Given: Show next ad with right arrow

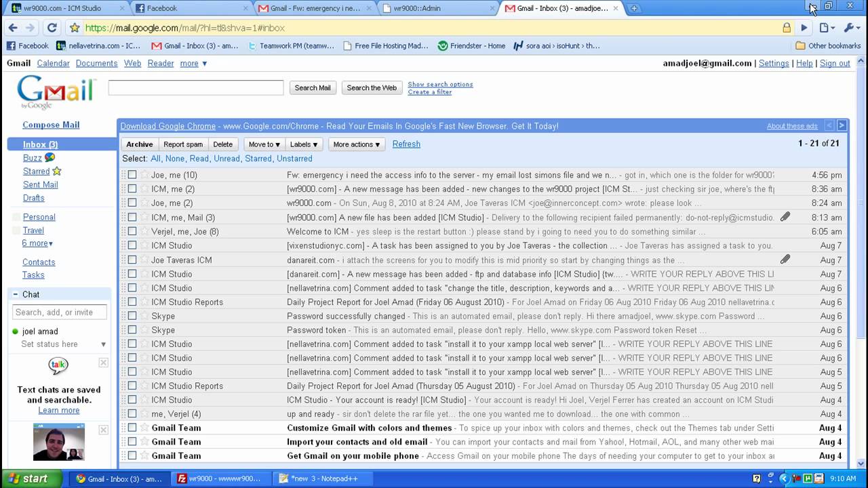Looking at the screenshot, I should click(842, 125).
